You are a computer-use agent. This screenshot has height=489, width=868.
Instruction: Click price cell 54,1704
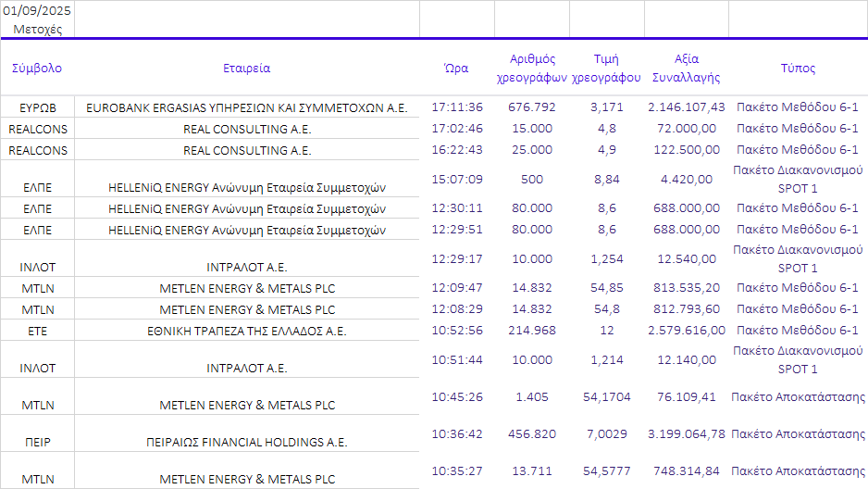click(x=607, y=397)
